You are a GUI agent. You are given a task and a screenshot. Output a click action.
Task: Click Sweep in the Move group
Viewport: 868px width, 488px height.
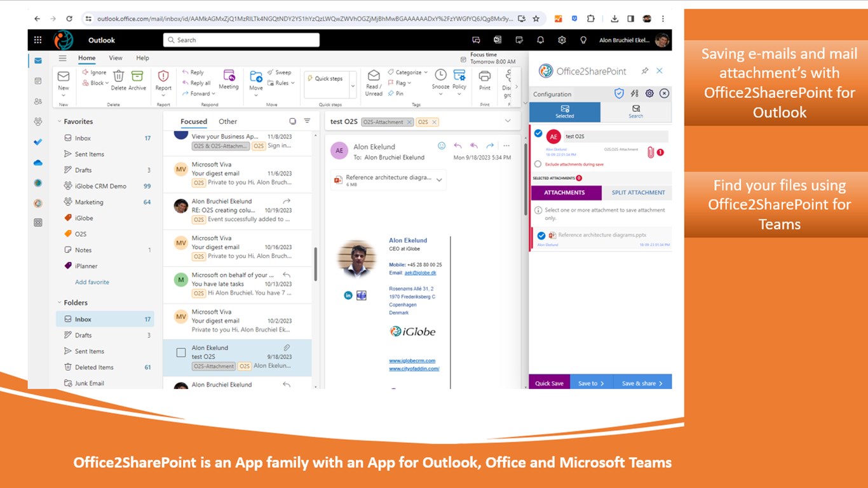[280, 72]
